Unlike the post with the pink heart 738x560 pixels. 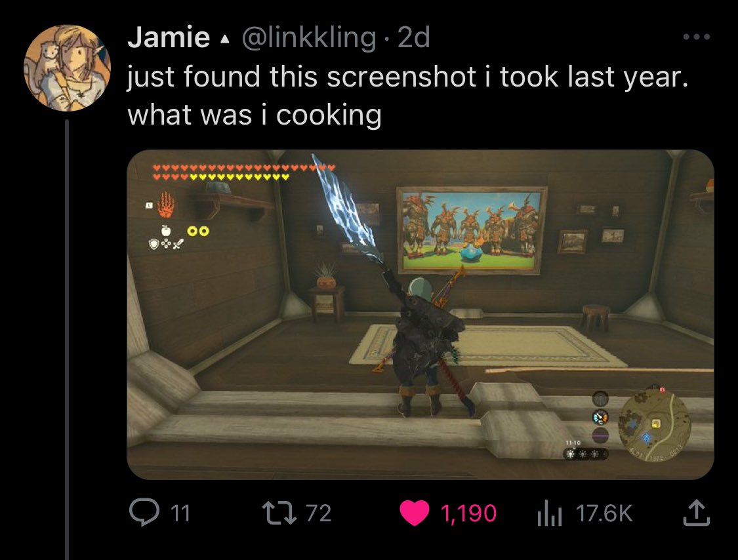click(414, 513)
